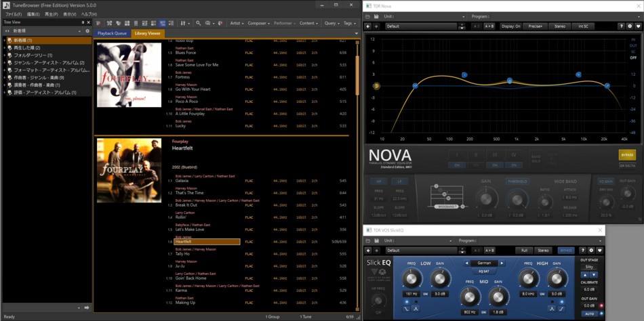
Task: Open settings gear in SlickEQ
Action: tap(591, 251)
